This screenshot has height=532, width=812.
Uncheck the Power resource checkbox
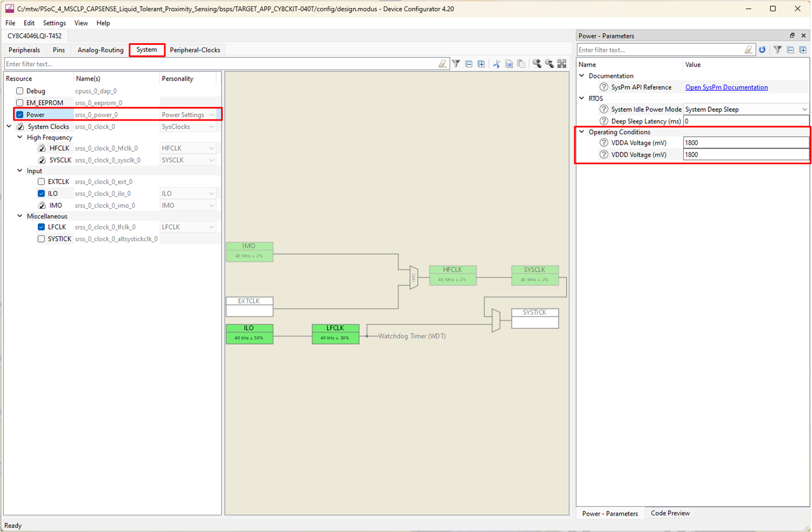(x=19, y=115)
